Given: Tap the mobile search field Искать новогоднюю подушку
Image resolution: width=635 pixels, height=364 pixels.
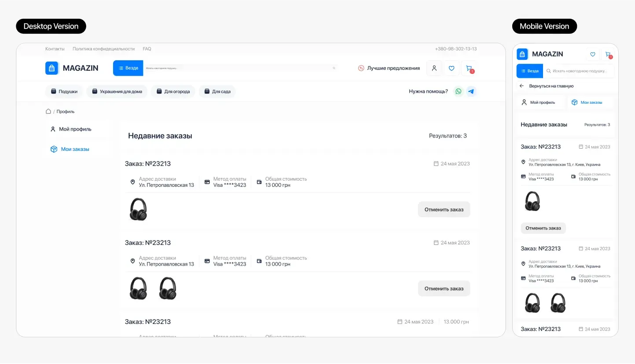Looking at the screenshot, I should tap(578, 71).
